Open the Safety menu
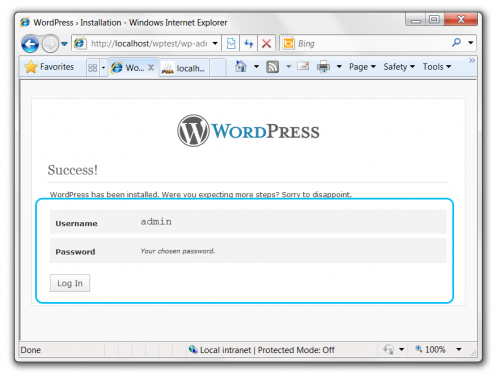500x378 pixels. pyautogui.click(x=399, y=67)
